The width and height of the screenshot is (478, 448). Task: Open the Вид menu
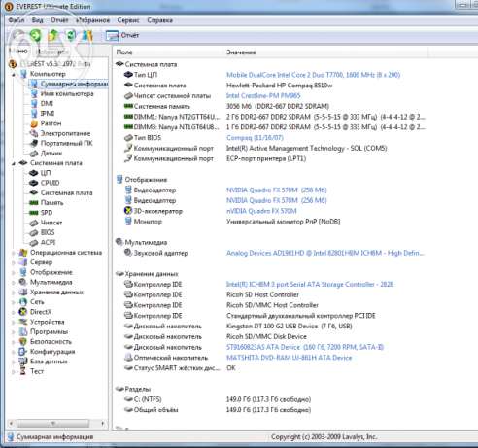[x=37, y=20]
